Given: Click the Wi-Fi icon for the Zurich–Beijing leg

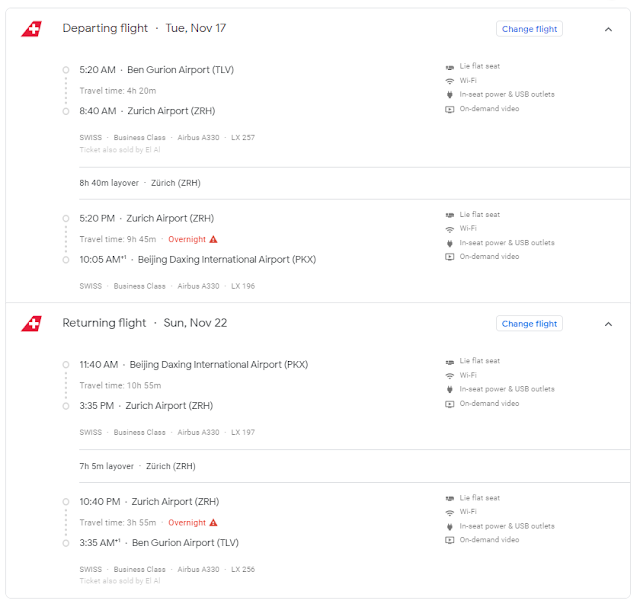Looking at the screenshot, I should click(x=449, y=229).
